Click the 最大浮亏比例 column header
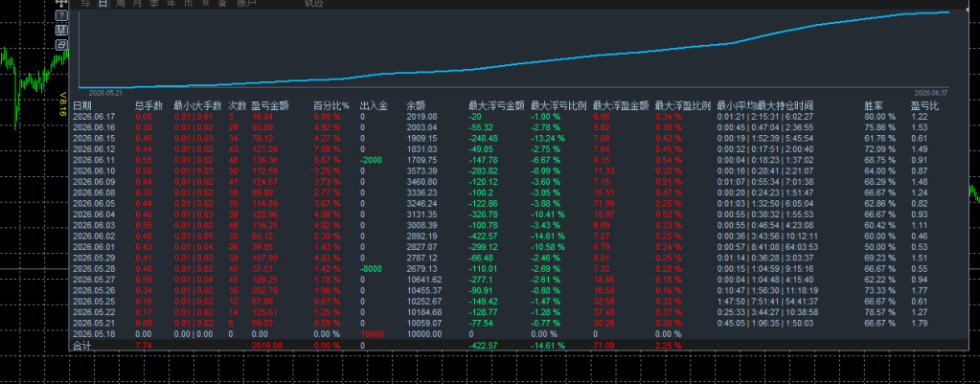The image size is (980, 384). 558,105
